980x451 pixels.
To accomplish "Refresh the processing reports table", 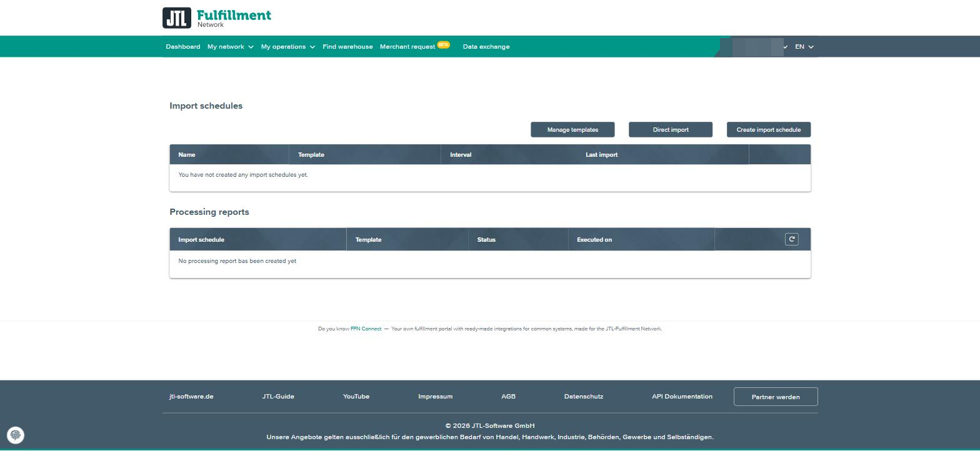I will pos(791,239).
